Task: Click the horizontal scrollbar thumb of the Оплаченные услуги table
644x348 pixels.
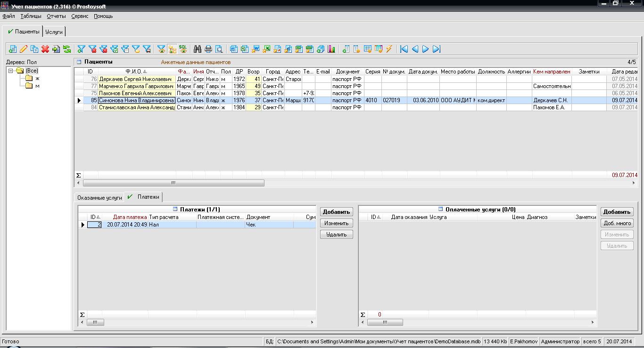Action: tap(385, 323)
